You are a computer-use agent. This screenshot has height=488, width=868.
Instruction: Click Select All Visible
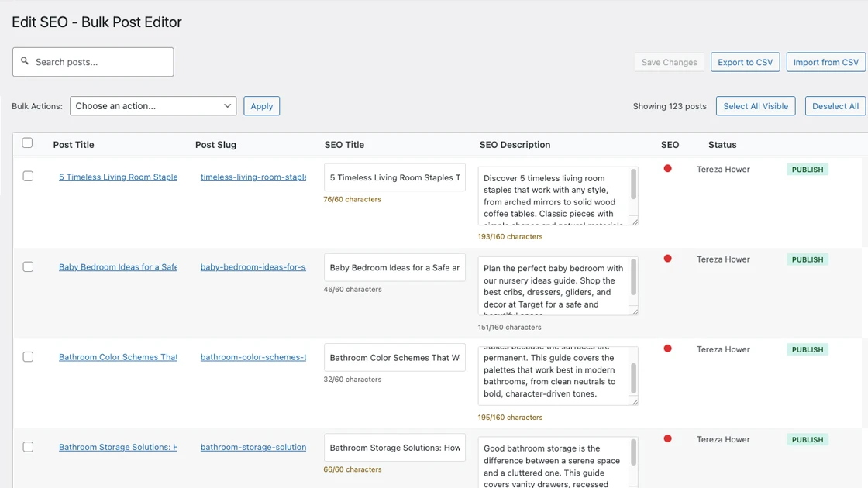(x=755, y=105)
